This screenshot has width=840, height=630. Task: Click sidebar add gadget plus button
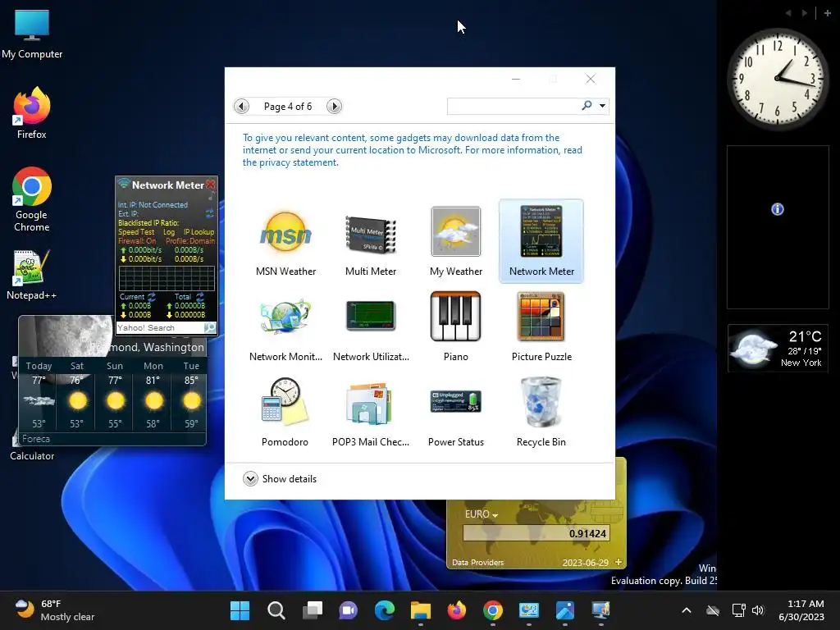point(828,13)
